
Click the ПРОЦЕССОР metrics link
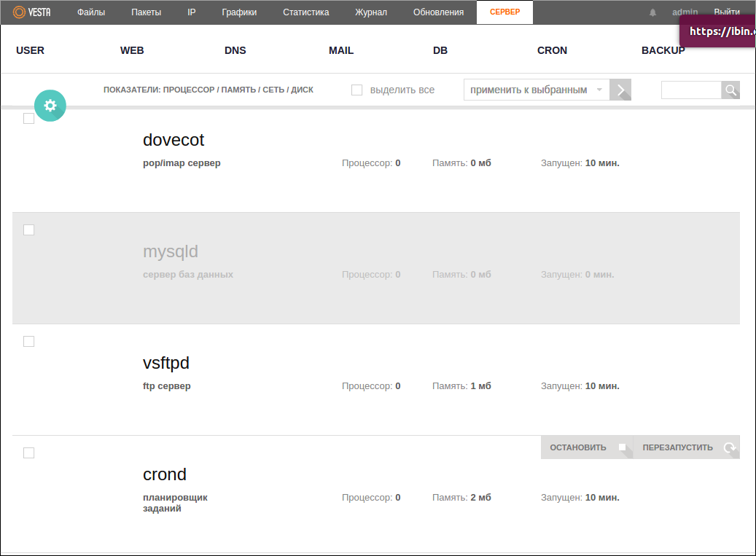189,90
